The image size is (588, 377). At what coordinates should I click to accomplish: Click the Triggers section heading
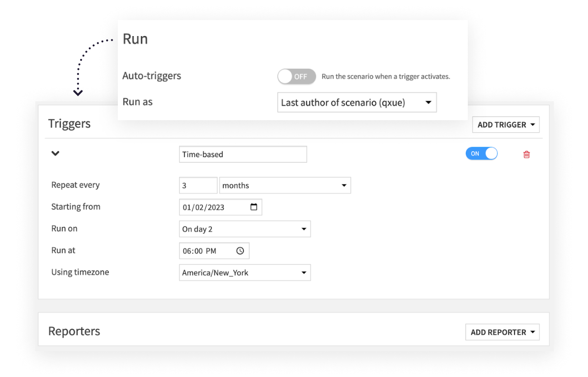69,124
